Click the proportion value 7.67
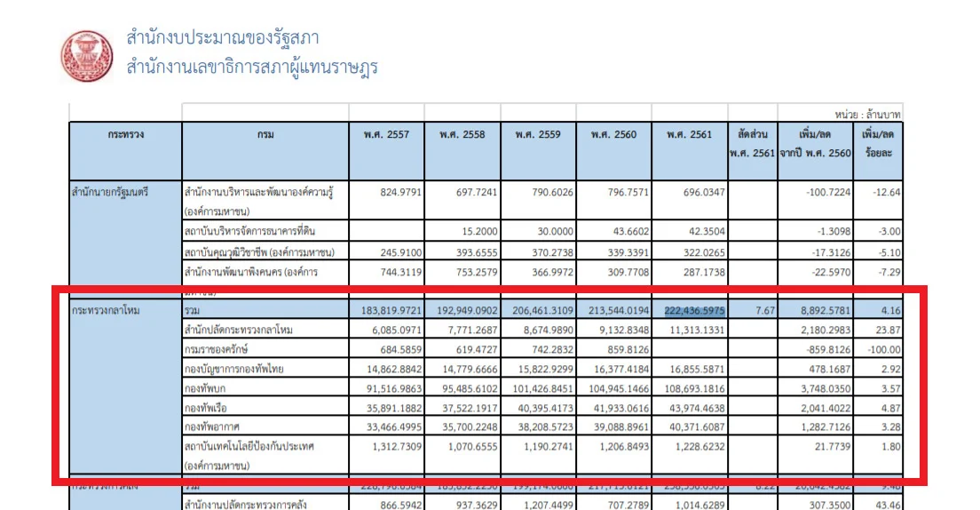The height and width of the screenshot is (510, 980). coord(765,310)
